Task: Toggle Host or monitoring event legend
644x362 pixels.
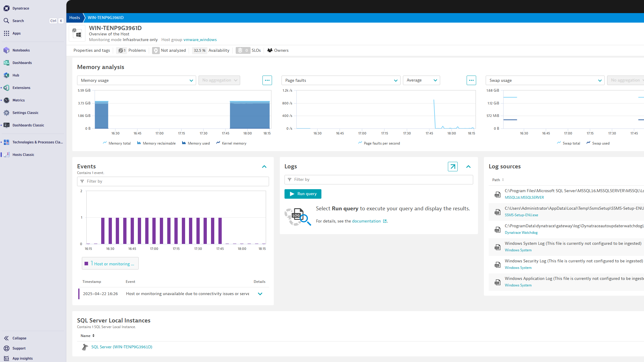Action: coord(110,264)
